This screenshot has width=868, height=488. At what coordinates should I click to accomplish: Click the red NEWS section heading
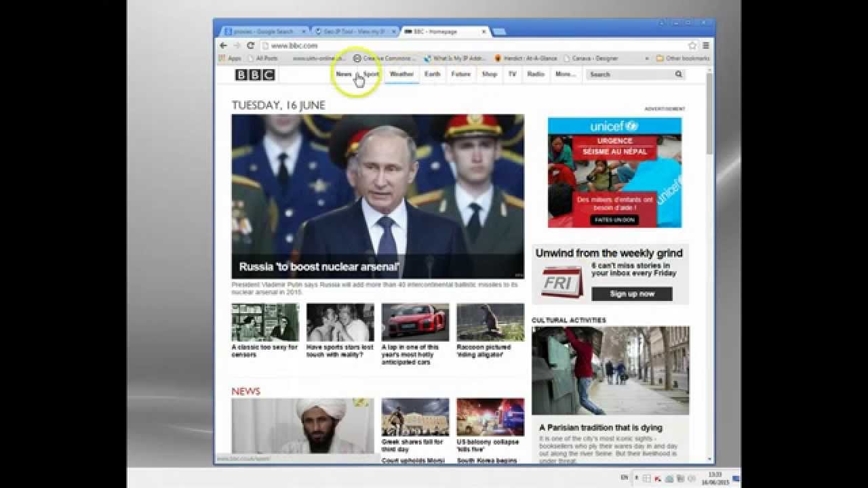pyautogui.click(x=245, y=391)
